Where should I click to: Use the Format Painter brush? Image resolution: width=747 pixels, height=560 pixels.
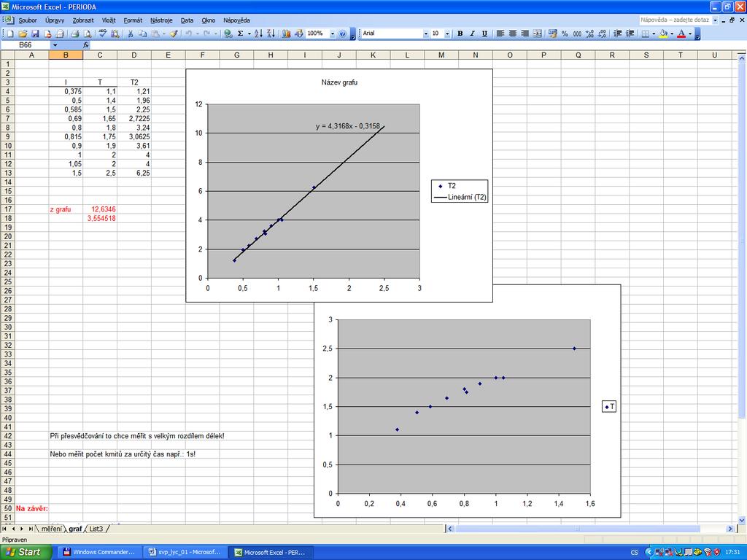coord(174,34)
